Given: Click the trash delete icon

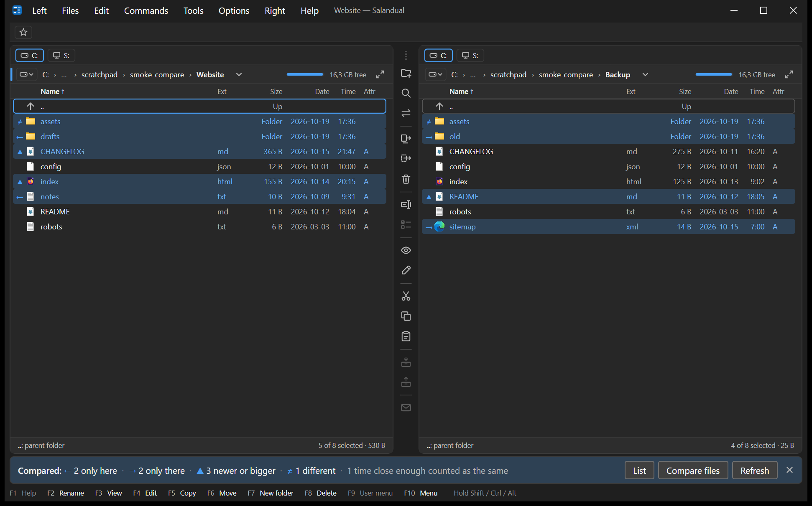Looking at the screenshot, I should click(x=406, y=179).
